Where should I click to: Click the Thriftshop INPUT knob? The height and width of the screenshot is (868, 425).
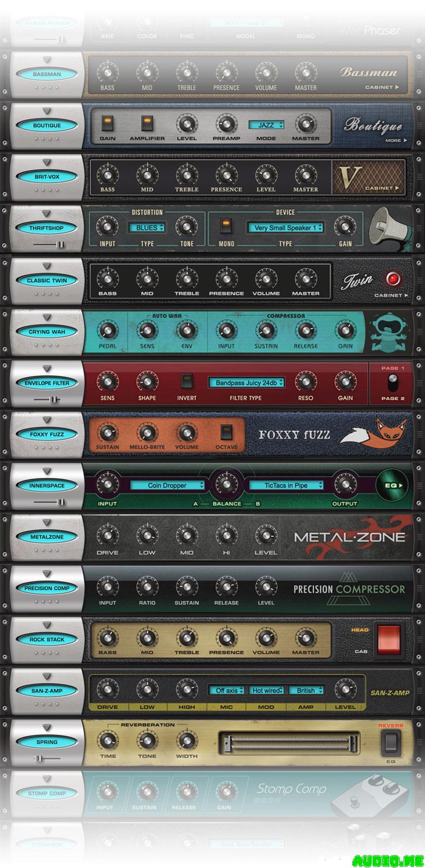tap(107, 228)
